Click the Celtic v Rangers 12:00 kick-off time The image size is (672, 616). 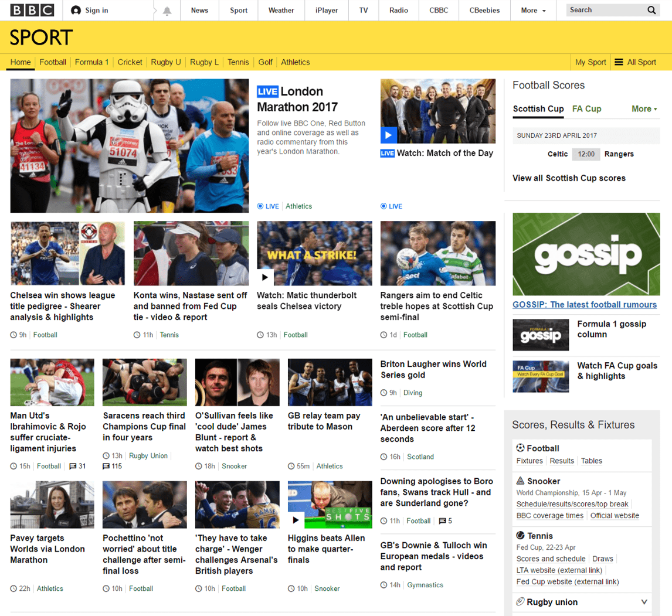pos(586,154)
